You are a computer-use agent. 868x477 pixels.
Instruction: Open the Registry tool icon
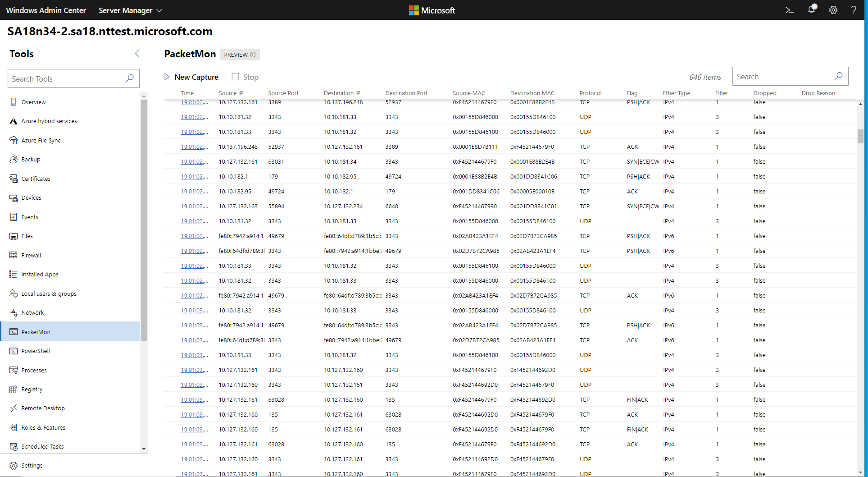(14, 389)
